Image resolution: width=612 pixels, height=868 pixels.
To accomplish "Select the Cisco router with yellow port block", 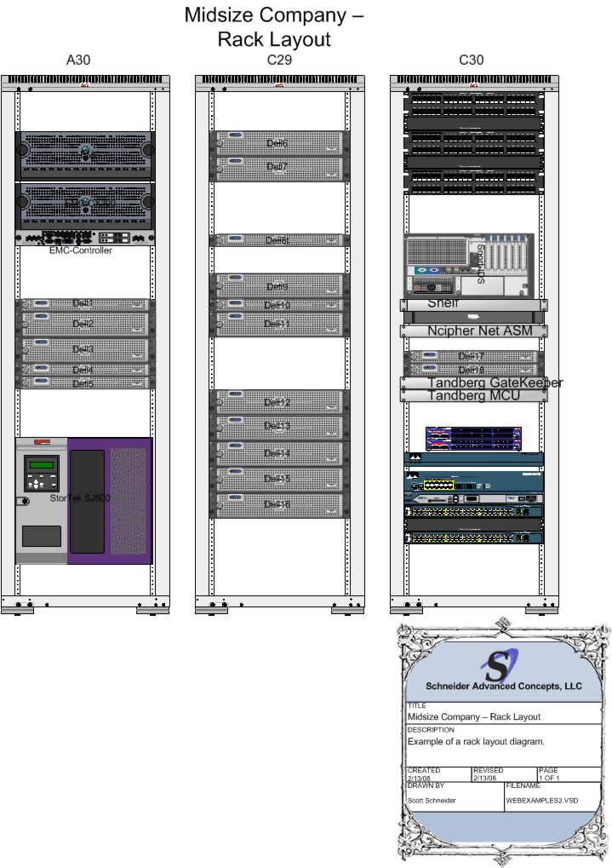I will 473,480.
